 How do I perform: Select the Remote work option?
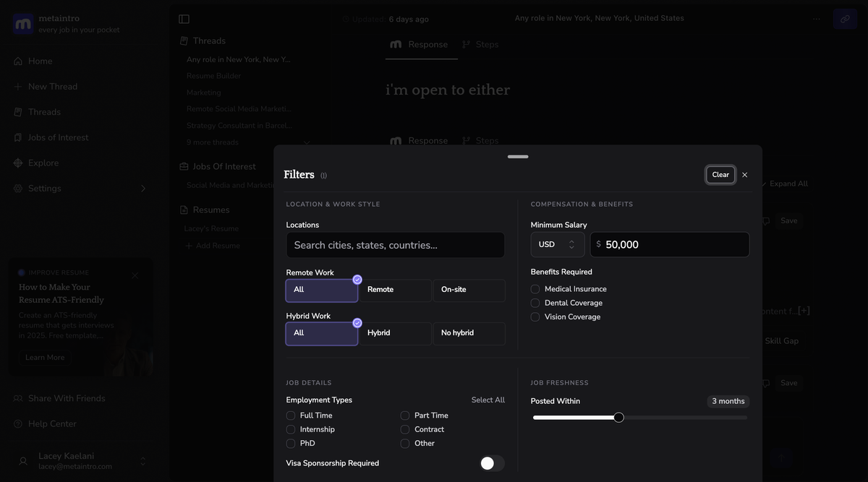(x=395, y=290)
